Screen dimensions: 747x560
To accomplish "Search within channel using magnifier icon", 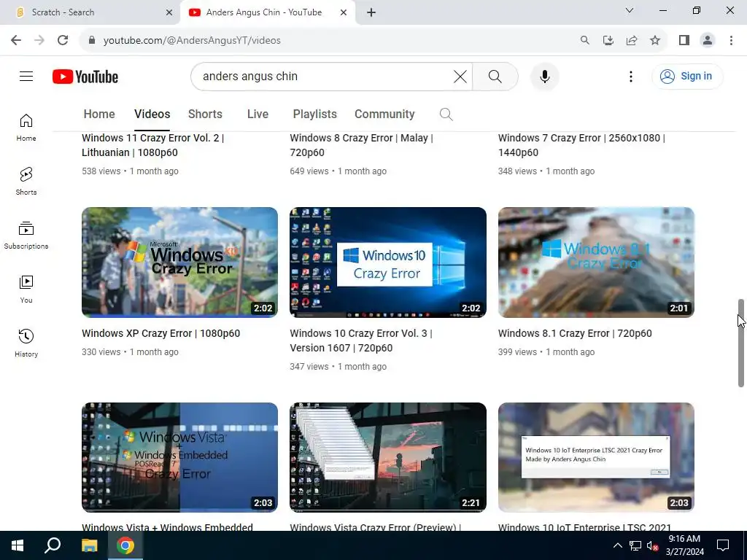I will point(446,114).
